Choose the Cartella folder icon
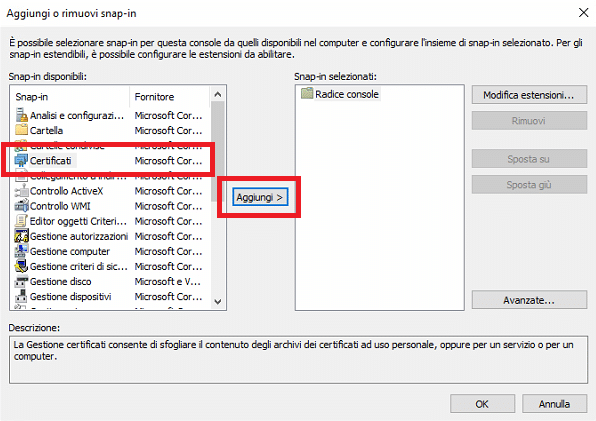The image size is (596, 421). pyautogui.click(x=21, y=130)
